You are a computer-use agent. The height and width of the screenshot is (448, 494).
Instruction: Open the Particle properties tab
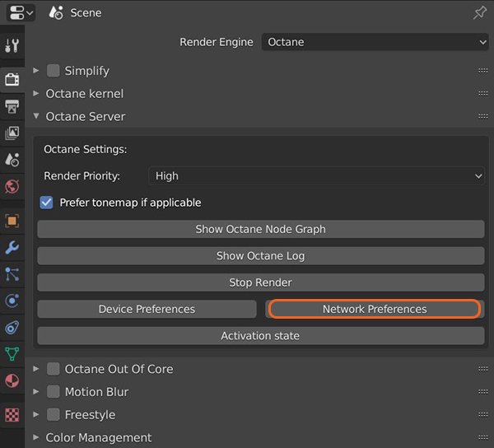tap(12, 274)
